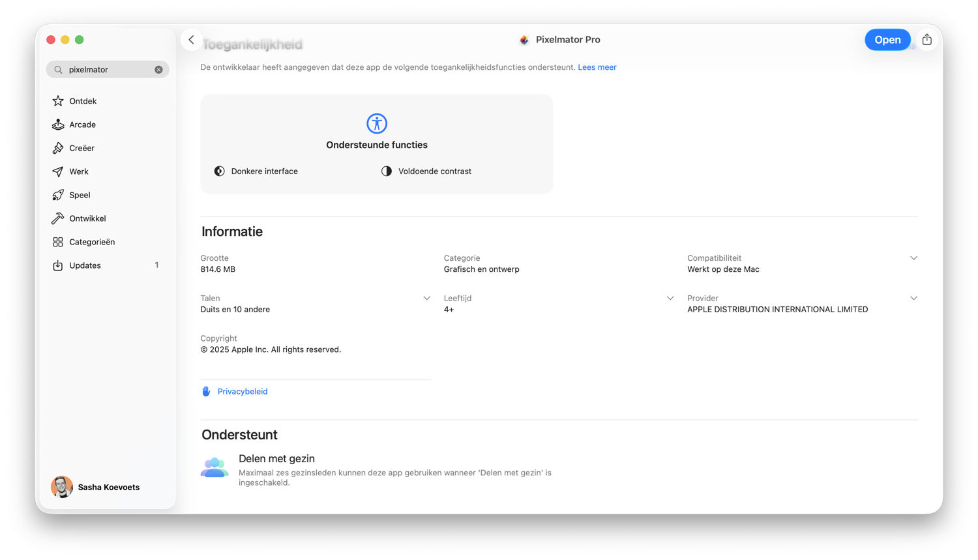
Task: Click the Creëer paintbrush icon
Action: [x=58, y=148]
